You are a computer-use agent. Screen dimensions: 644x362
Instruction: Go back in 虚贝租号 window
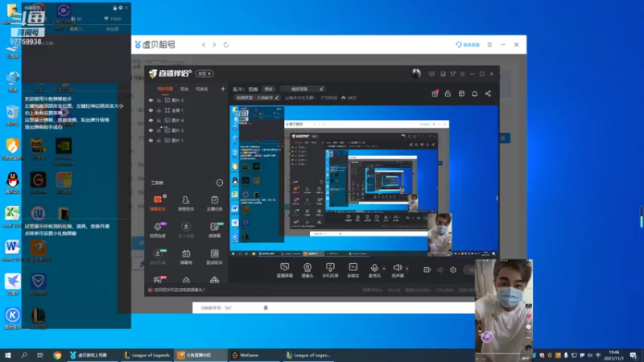(204, 44)
